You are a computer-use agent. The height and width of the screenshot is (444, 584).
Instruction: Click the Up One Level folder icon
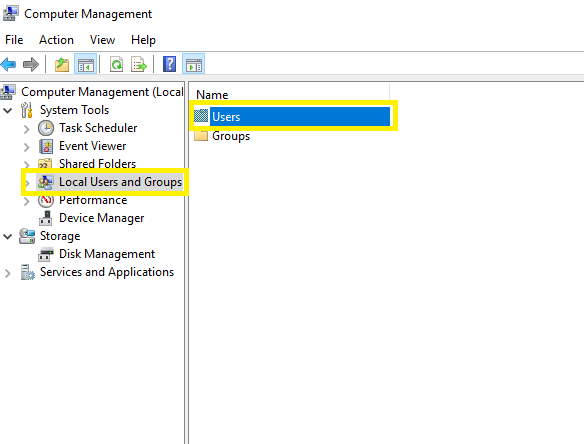[x=62, y=64]
